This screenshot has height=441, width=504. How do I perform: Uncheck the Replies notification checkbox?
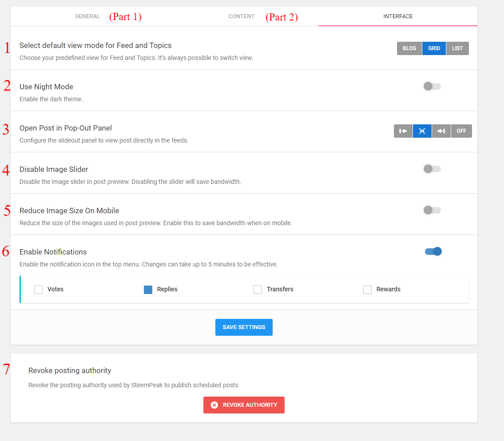(148, 290)
